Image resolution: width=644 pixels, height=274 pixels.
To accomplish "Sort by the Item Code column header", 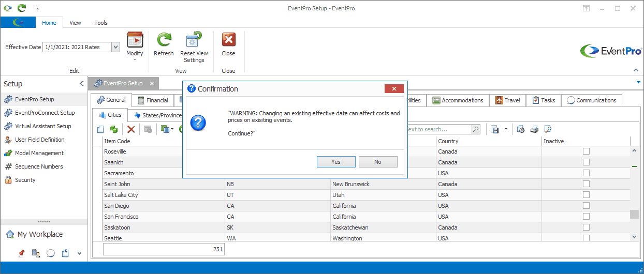I will pos(164,141).
